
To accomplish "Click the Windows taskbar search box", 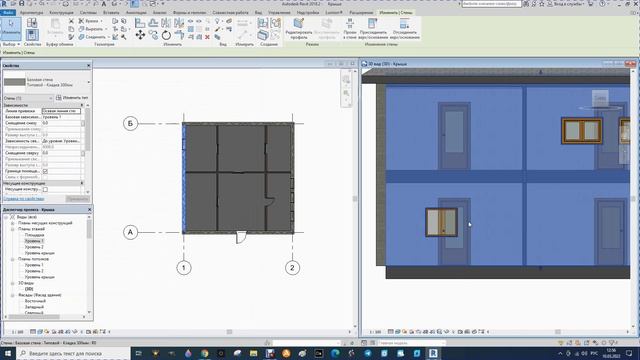I will pyautogui.click(x=73, y=353).
